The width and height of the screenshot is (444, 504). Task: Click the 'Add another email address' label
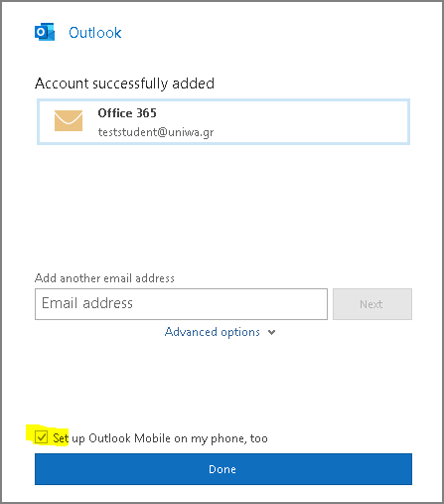tap(104, 278)
